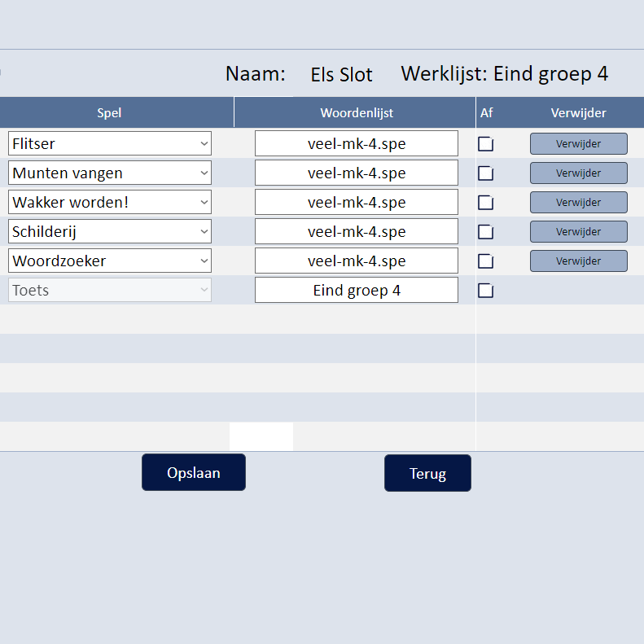Go back using the Terug button
Viewport: 644px width, 644px height.
[x=427, y=473]
